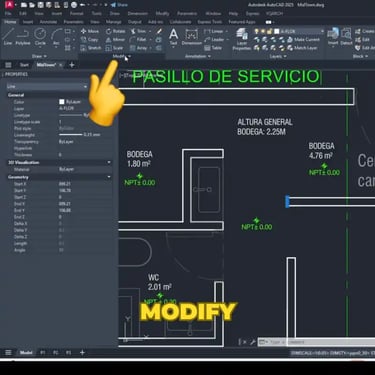Collapse the Geometry section
The height and width of the screenshot is (375, 375).
tap(109, 177)
